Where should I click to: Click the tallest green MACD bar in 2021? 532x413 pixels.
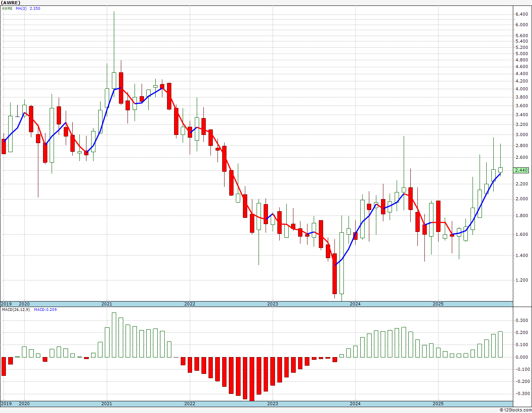[114, 335]
